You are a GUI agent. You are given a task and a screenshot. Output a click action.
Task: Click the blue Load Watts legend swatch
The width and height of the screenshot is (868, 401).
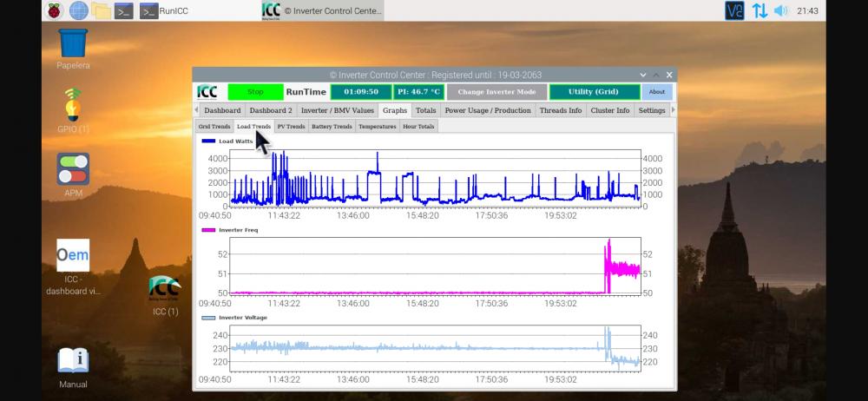(208, 141)
